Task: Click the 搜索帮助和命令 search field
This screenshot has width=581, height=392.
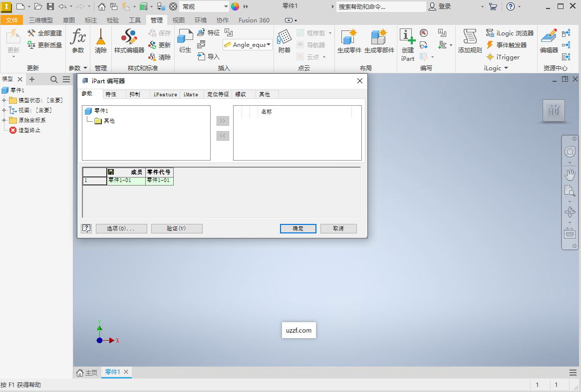Action: (379, 5)
